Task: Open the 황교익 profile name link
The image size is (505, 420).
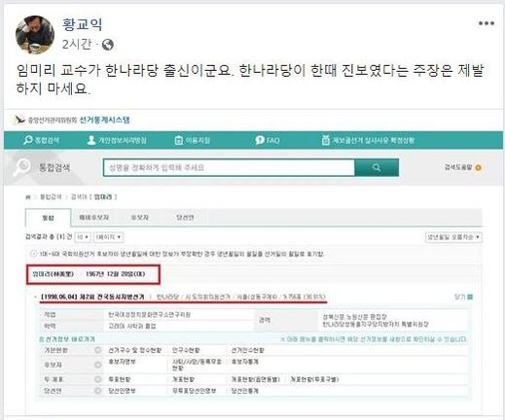Action: coord(83,24)
